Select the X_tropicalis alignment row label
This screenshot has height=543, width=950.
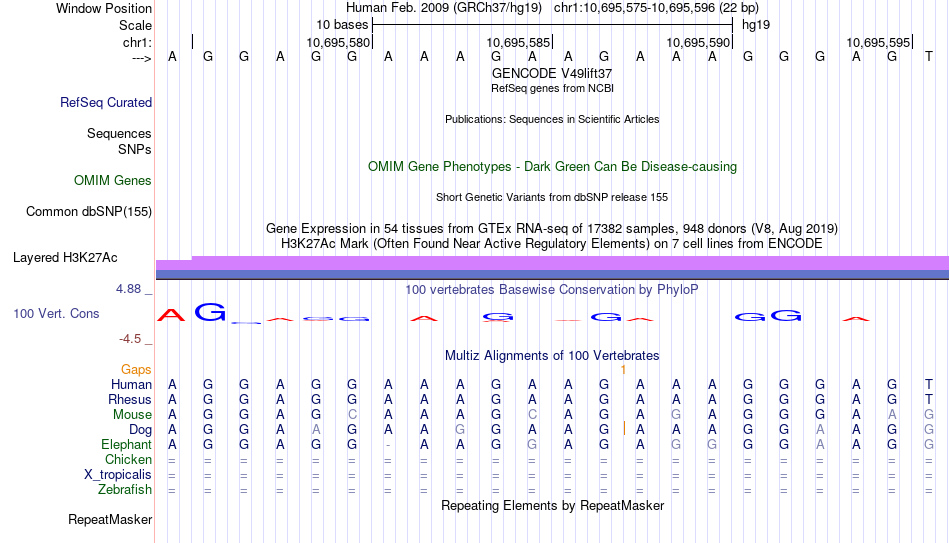point(118,475)
